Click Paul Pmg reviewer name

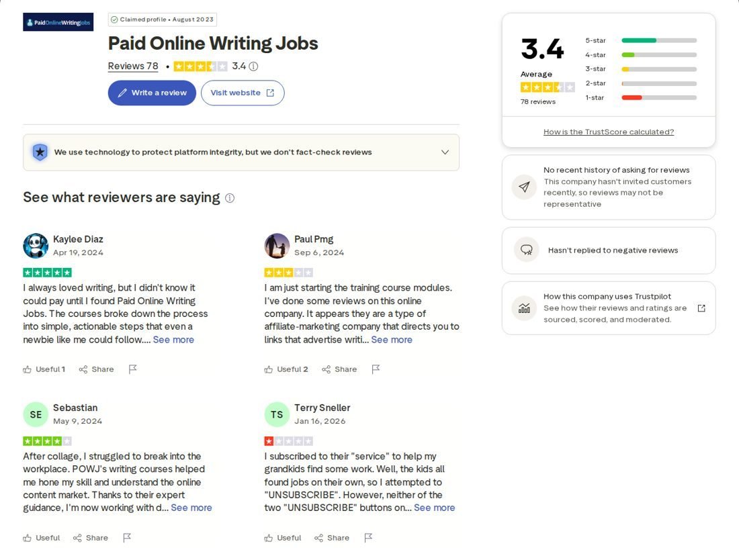[314, 239]
